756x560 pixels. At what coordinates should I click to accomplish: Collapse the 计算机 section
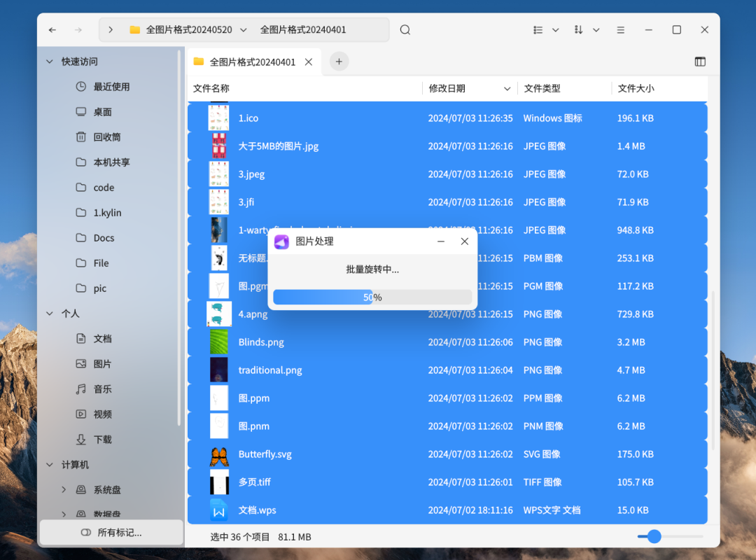coord(50,465)
